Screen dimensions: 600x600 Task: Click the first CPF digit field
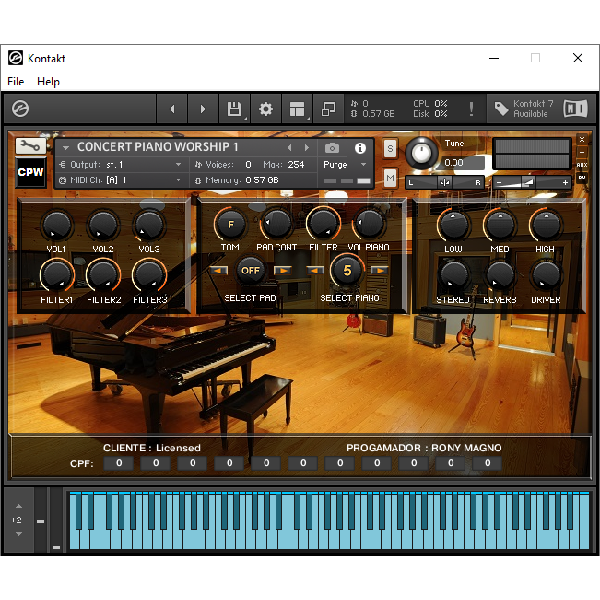click(x=119, y=463)
